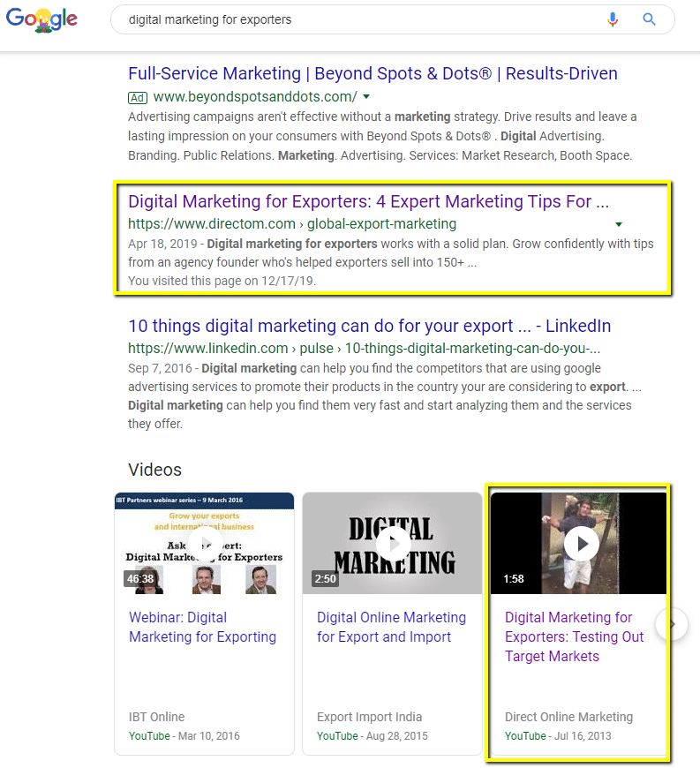Focus the search box containing 'digital marketing for exporters'
This screenshot has height=768, width=700.
point(393,19)
